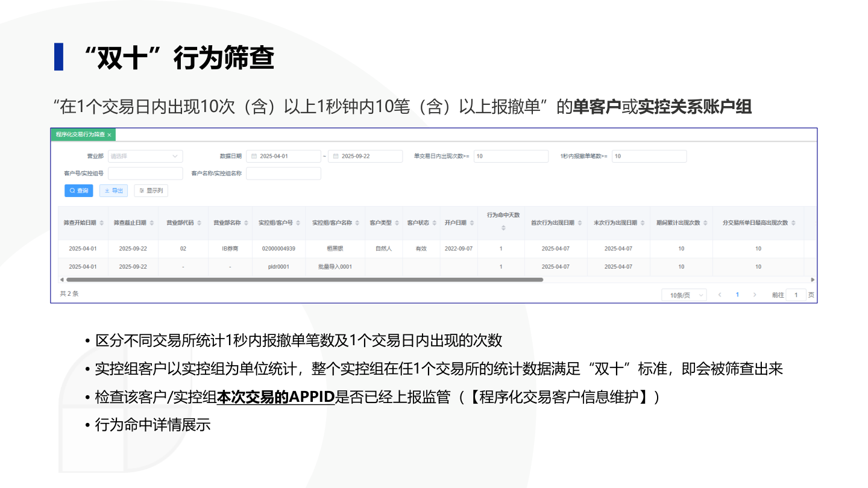This screenshot has width=868, height=488.
Task: Click the slide title “双十”行为筛查
Action: pyautogui.click(x=180, y=58)
